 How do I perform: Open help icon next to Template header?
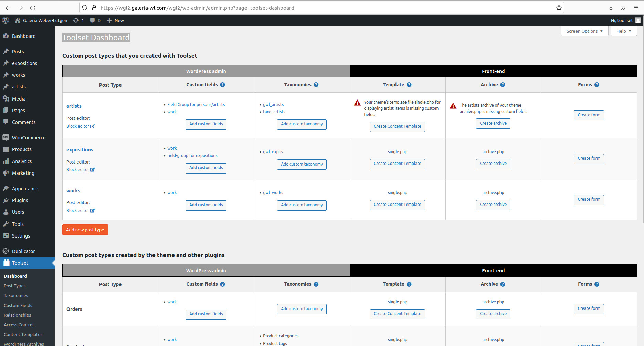pyautogui.click(x=409, y=85)
